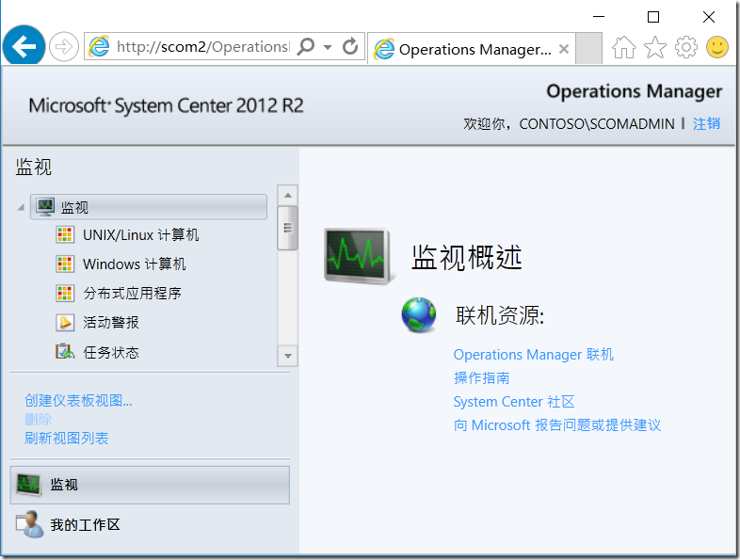The height and width of the screenshot is (560, 740).
Task: Click the 联机资源: heading text
Action: (500, 315)
